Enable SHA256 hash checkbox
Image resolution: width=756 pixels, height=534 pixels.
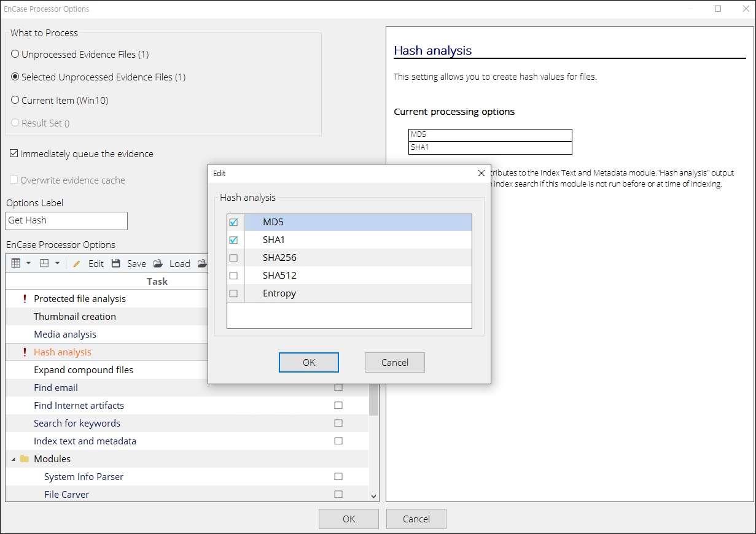click(x=233, y=258)
